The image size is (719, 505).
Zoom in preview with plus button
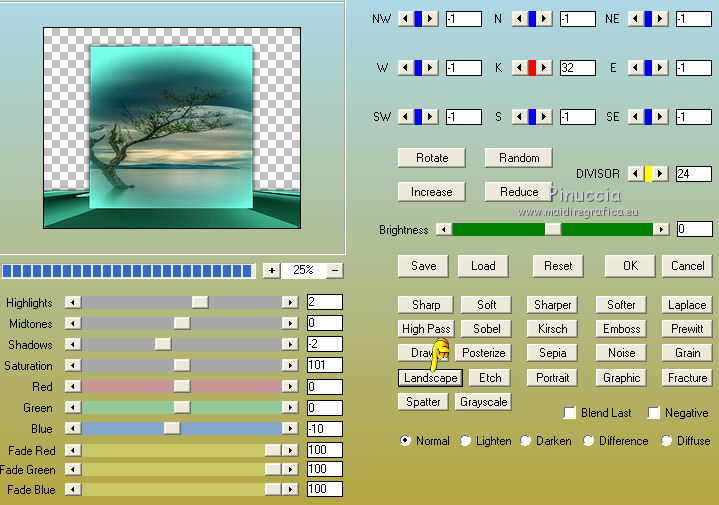click(271, 271)
